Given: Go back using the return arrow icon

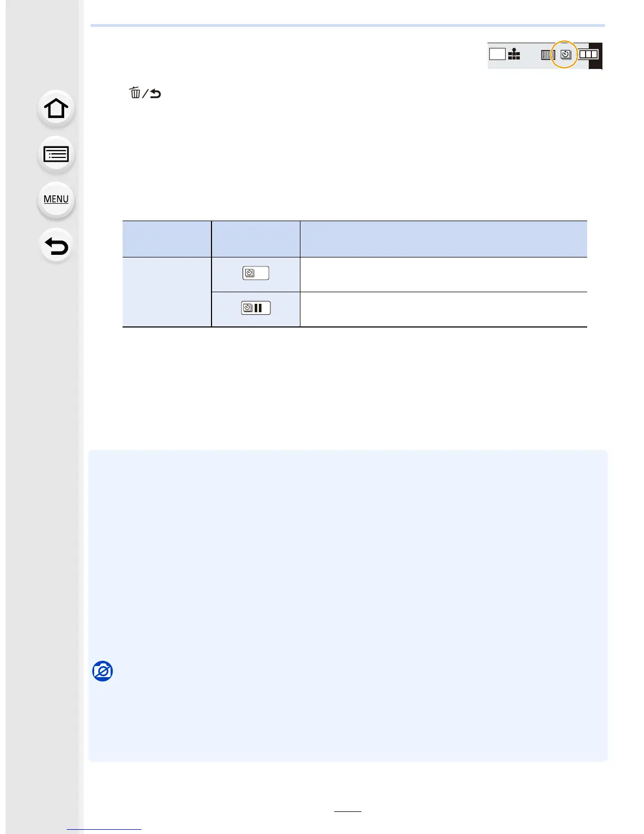Looking at the screenshot, I should [x=56, y=246].
